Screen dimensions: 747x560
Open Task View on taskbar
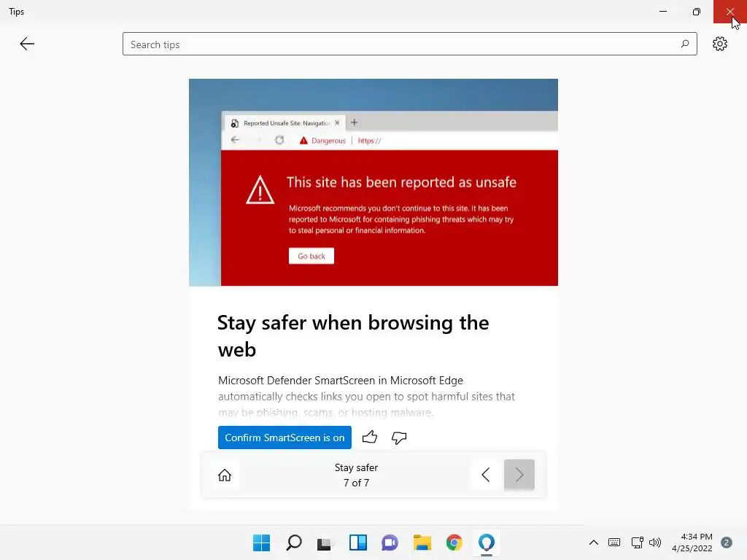325,542
